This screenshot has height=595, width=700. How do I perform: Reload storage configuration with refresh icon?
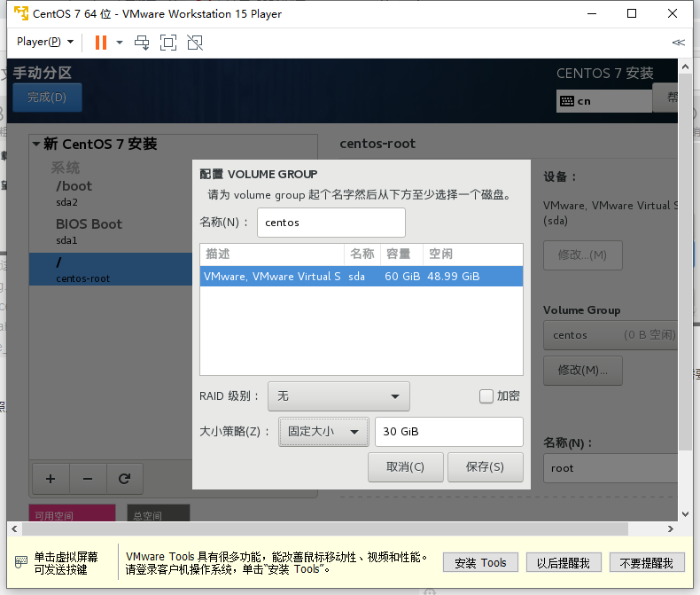(125, 479)
